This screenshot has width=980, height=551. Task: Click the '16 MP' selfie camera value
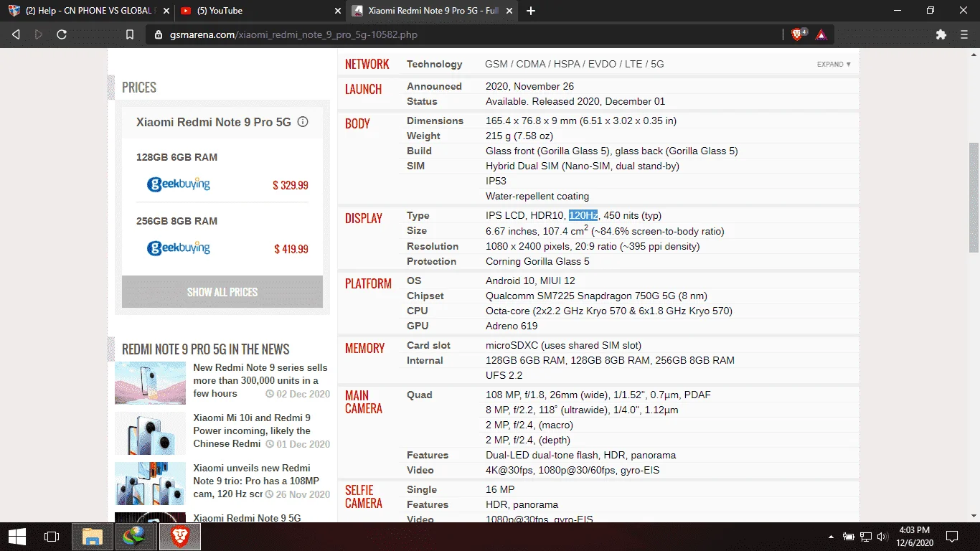coord(500,489)
